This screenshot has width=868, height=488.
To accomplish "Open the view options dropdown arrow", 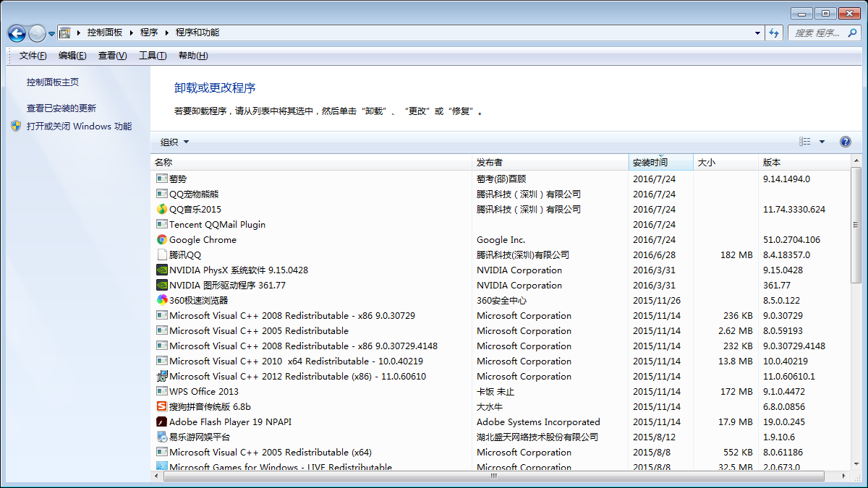I will [822, 142].
